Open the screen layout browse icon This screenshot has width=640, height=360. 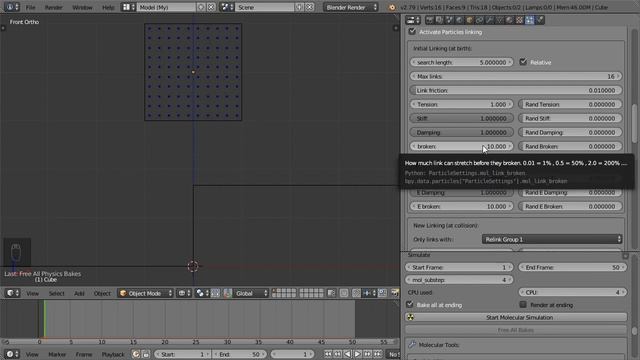128,7
